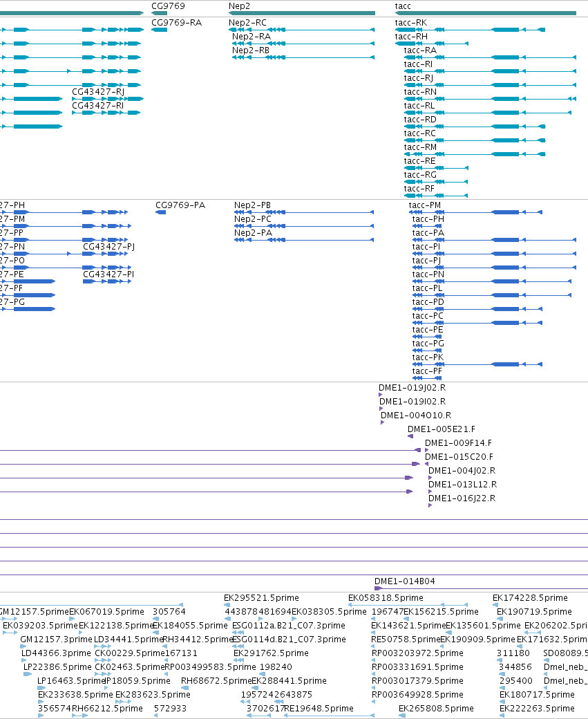Select the Nep2-RA transcript label

point(251,36)
